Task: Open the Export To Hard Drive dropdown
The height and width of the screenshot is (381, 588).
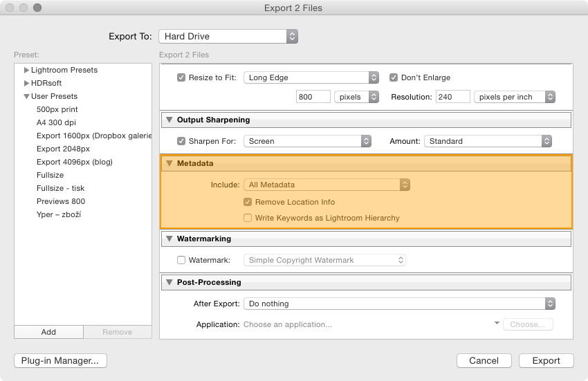Action: tap(228, 37)
